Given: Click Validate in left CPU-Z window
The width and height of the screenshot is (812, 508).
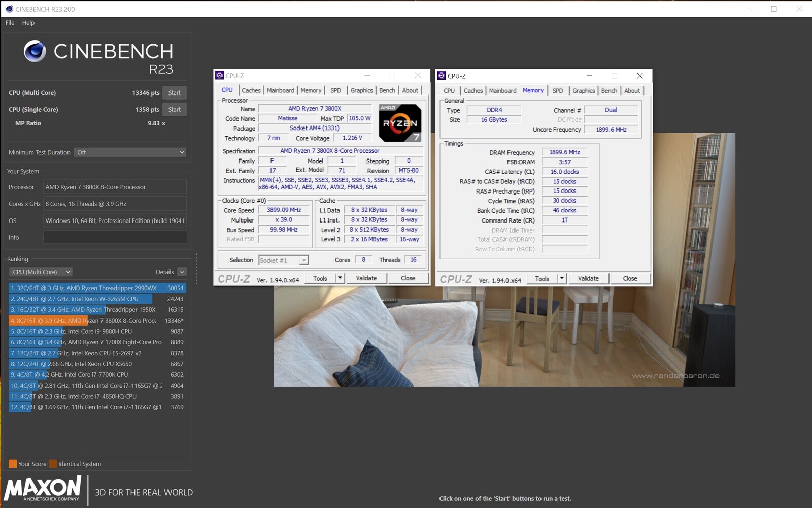Looking at the screenshot, I should coord(366,278).
